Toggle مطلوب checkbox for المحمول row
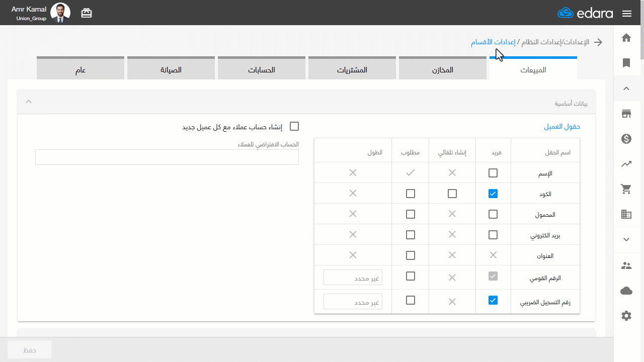Image resolution: width=644 pixels, height=362 pixels. [x=411, y=214]
